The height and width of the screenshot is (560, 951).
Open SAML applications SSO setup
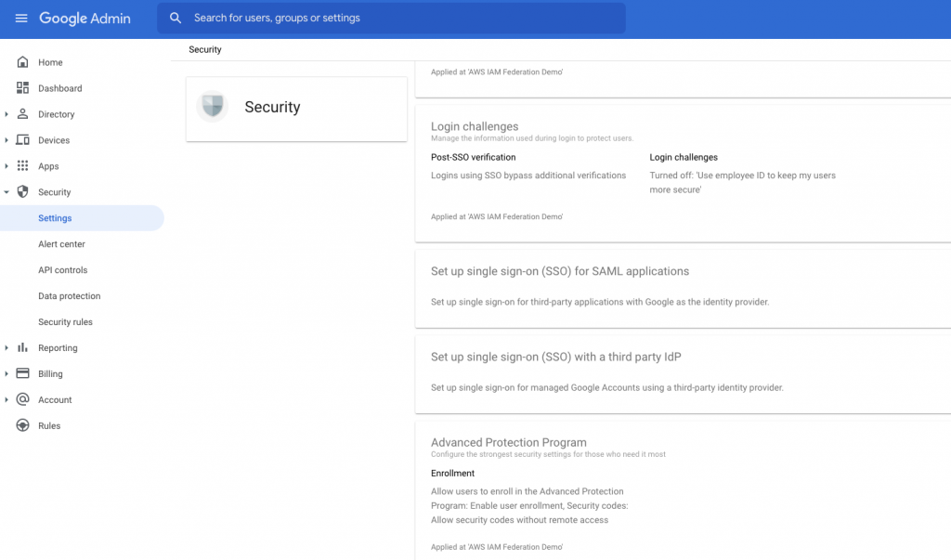point(559,271)
